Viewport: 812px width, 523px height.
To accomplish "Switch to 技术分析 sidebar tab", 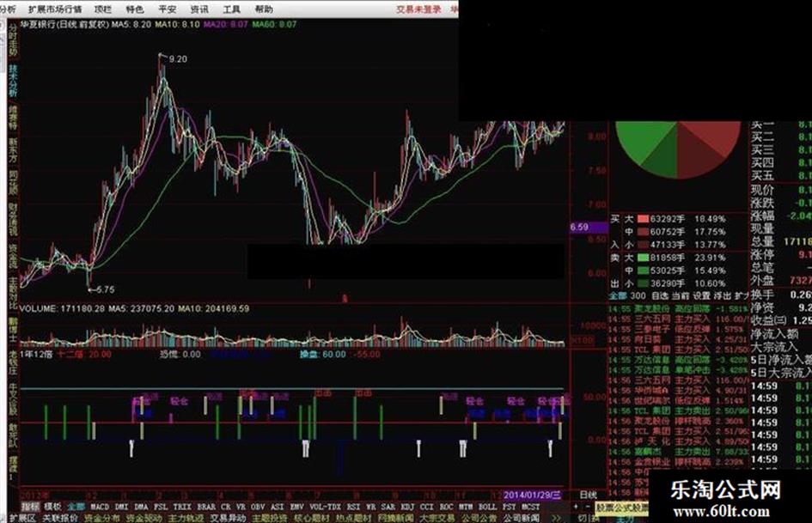I will click(x=12, y=81).
